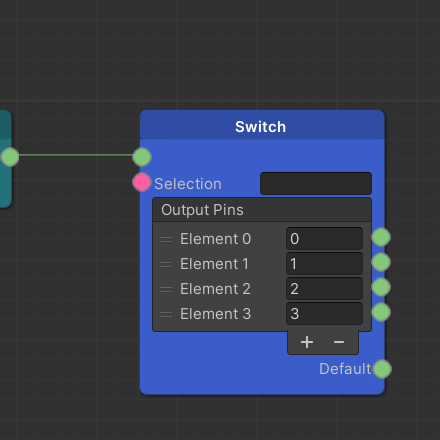The height and width of the screenshot is (440, 440).
Task: Click the Default output pin
Action: click(382, 369)
